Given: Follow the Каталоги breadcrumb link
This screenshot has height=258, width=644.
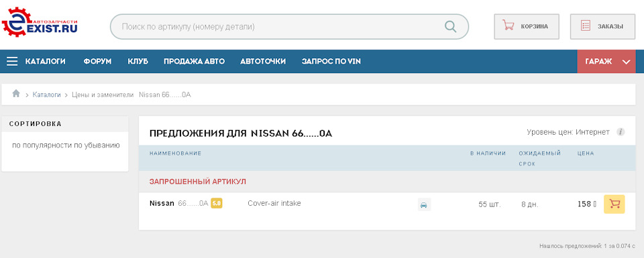Looking at the screenshot, I should click(46, 94).
